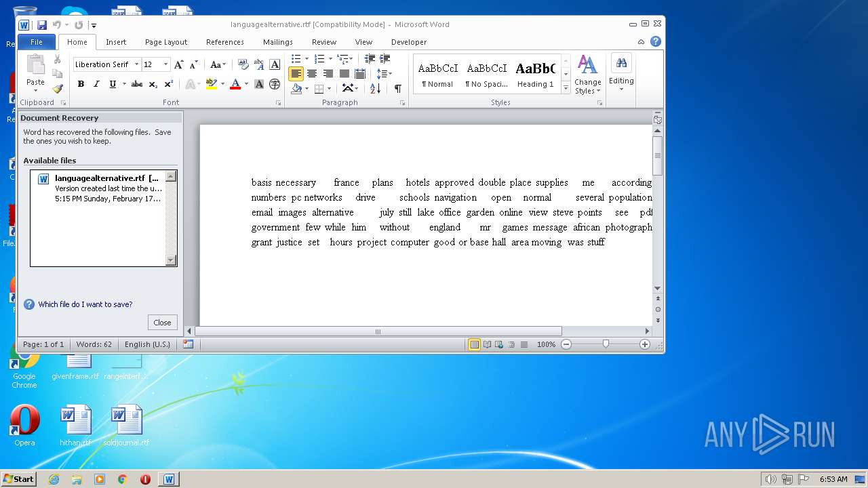Switch to Developer tab
Image resolution: width=868 pixels, height=488 pixels.
pos(409,42)
